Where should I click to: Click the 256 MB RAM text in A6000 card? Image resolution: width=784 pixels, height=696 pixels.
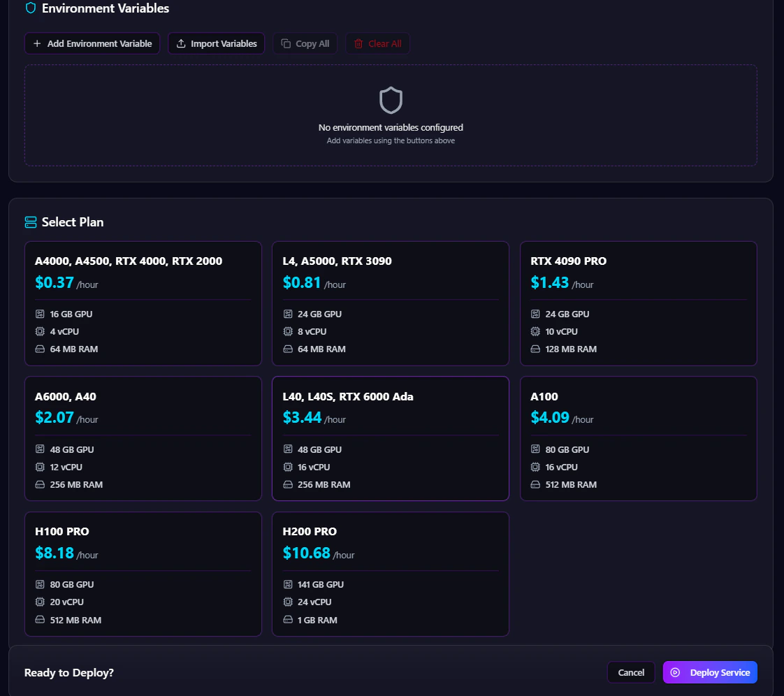[x=76, y=484]
